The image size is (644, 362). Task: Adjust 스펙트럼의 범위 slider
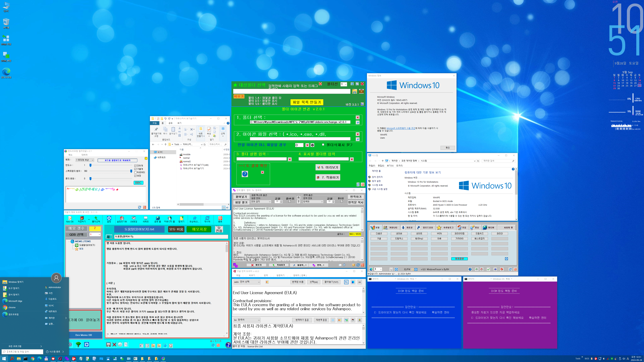(131, 171)
